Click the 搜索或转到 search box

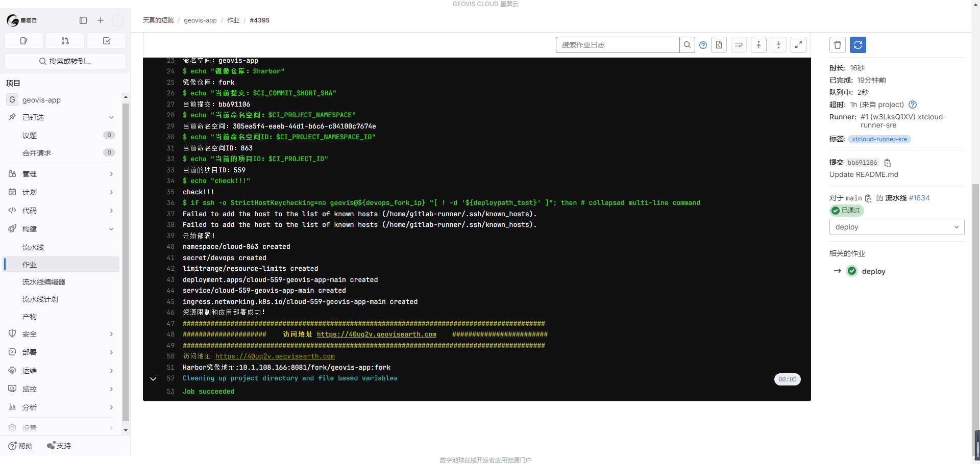(65, 61)
